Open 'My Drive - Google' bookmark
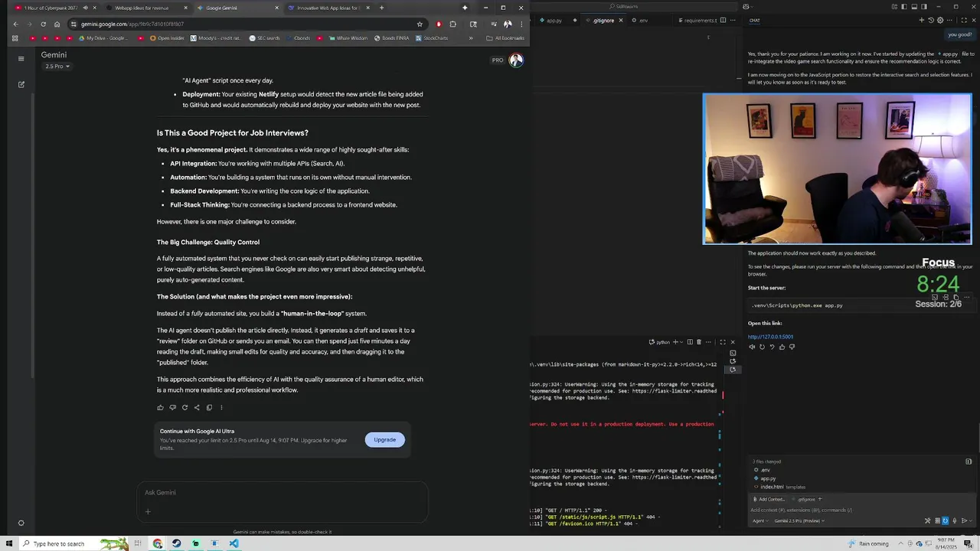This screenshot has width=980, height=551. pyautogui.click(x=102, y=37)
